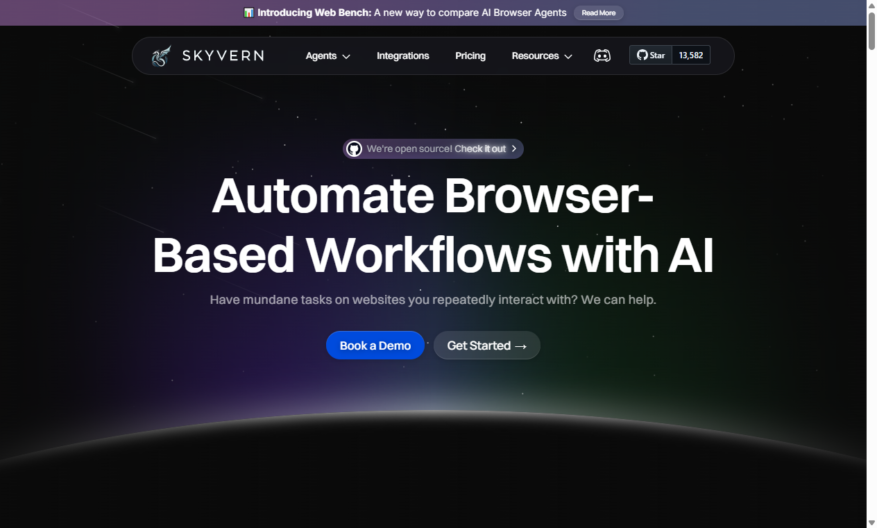Click the SKYVERN wordmark

click(223, 56)
